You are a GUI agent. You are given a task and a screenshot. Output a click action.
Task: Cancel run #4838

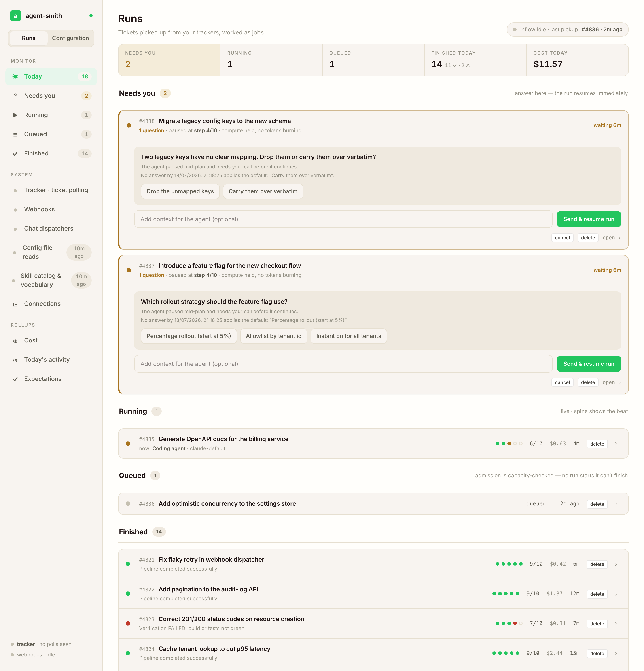(562, 238)
